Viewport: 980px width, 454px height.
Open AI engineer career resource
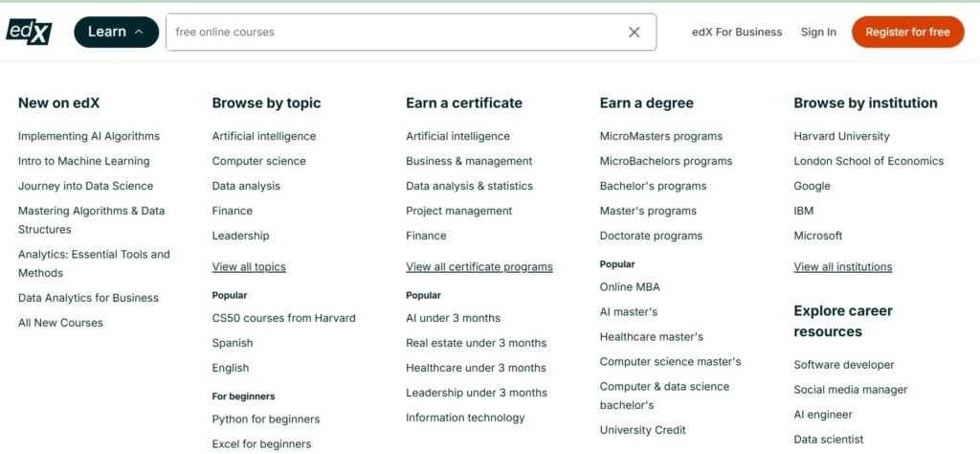click(823, 415)
